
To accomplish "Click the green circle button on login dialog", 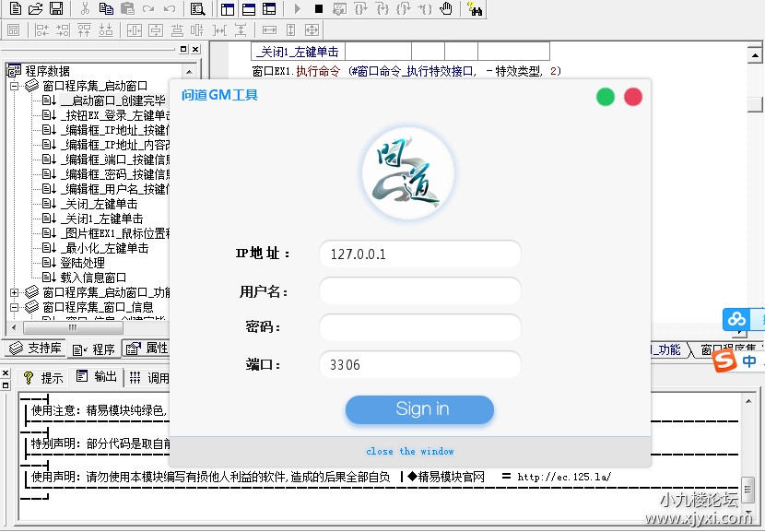I will click(606, 96).
